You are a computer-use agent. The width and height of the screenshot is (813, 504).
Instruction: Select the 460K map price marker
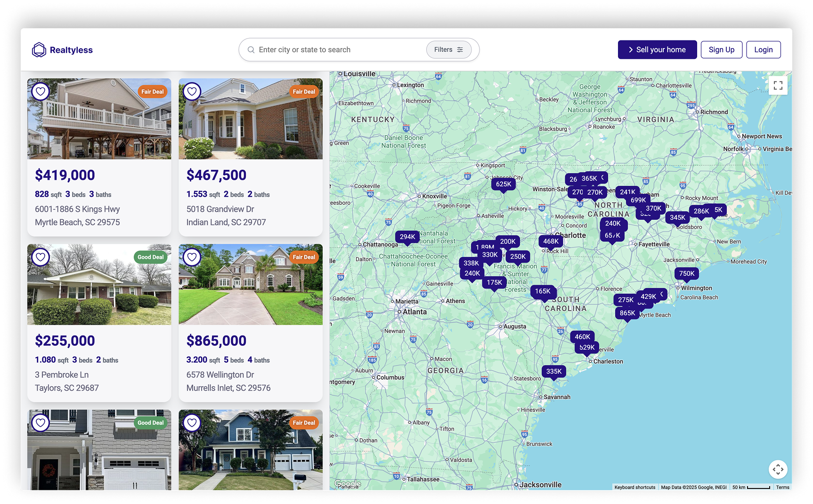coord(582,337)
